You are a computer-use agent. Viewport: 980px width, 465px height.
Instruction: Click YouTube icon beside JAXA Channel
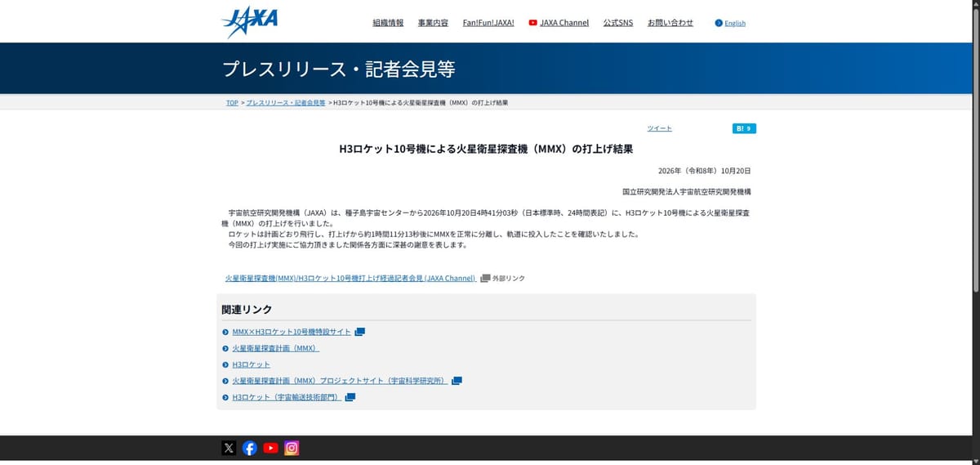click(x=532, y=23)
